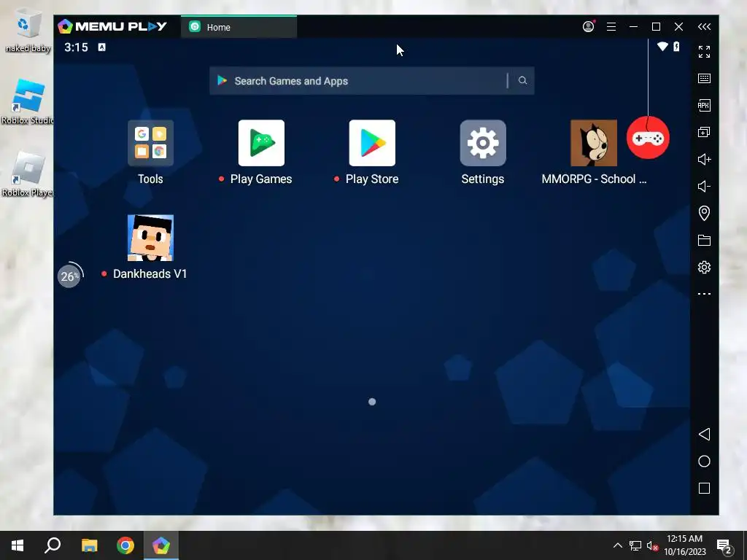Viewport: 747px width, 560px height.
Task: Click the home screen page indicator dot
Action: 372,402
